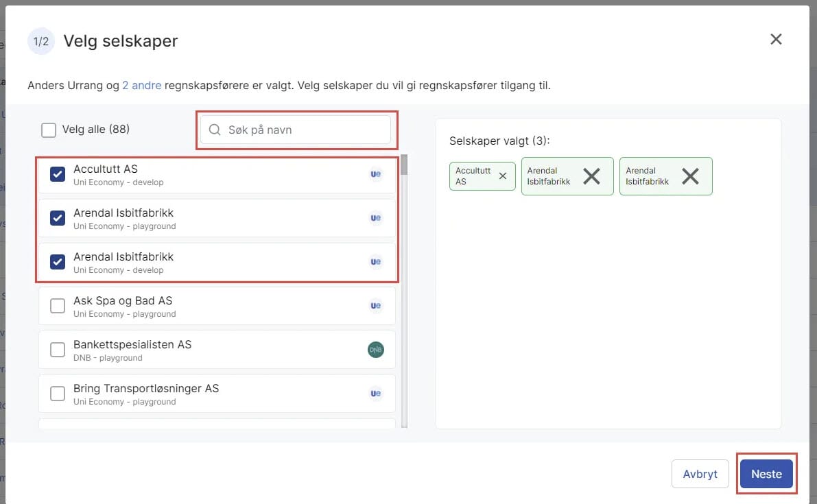
Task: Click the UE logo on the Accultutt AS row
Action: (375, 174)
